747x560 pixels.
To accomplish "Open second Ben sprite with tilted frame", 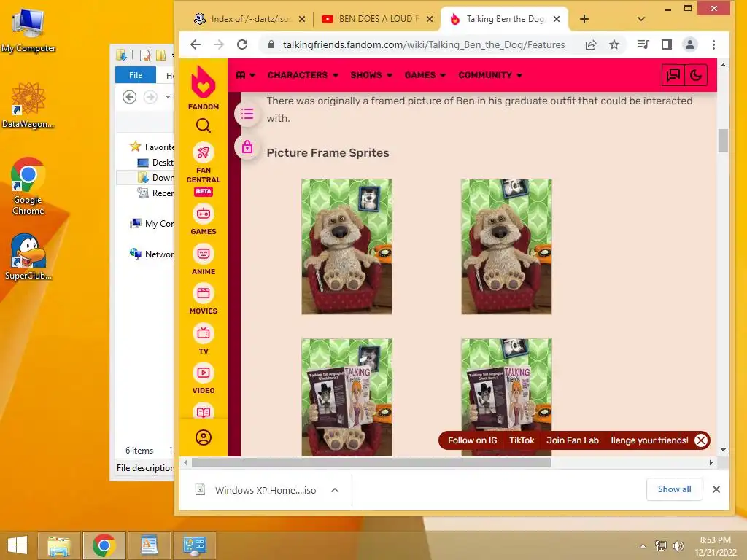I will [x=506, y=246].
